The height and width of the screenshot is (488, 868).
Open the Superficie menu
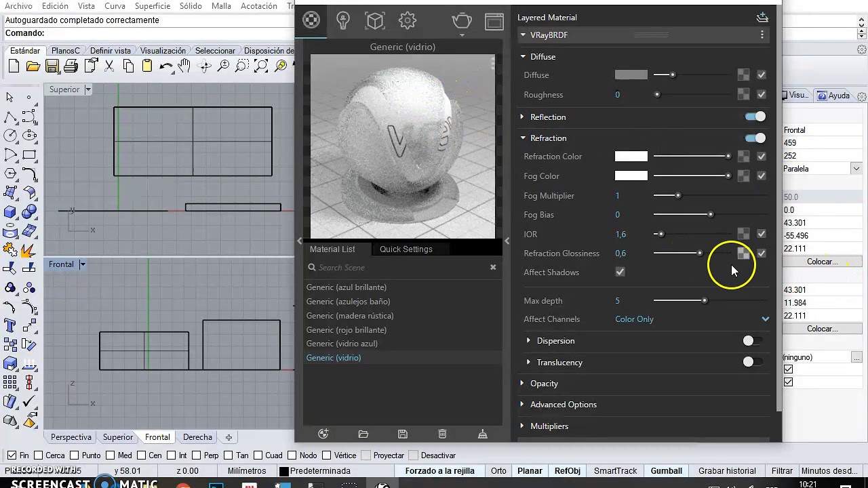point(151,5)
